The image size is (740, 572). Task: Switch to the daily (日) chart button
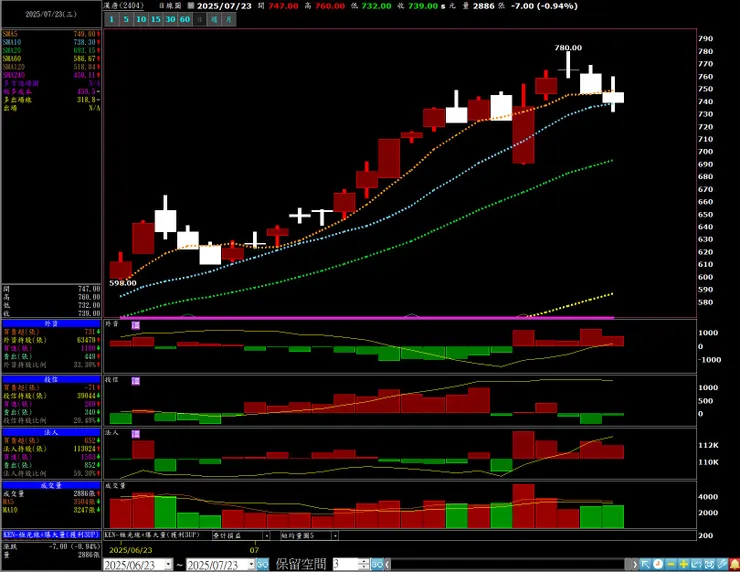[200, 19]
